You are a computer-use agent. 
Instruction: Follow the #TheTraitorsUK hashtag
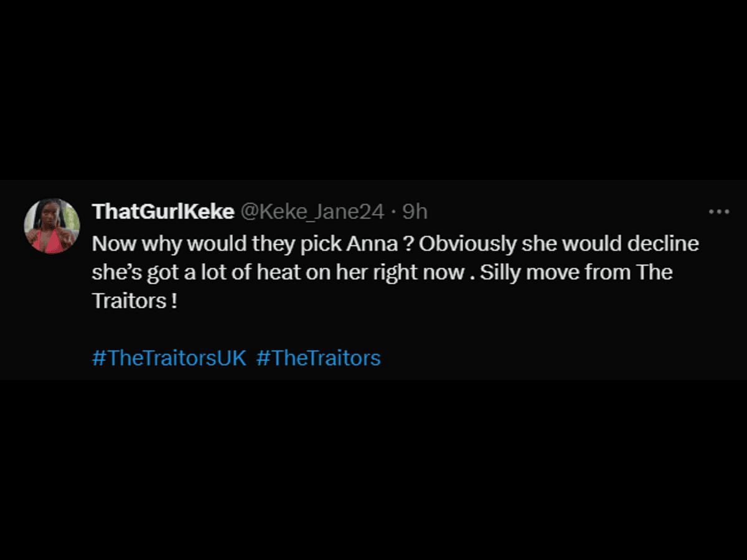169,358
